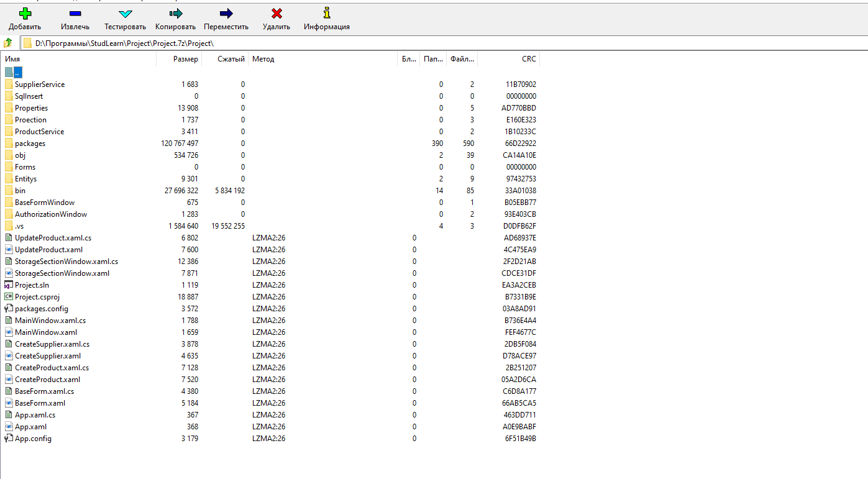This screenshot has height=479, width=868.
Task: Click the Move arrow toolbar icon
Action: 226,14
